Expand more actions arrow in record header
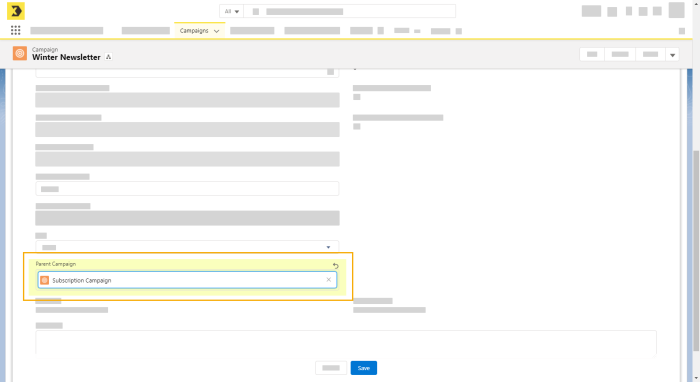 click(672, 55)
